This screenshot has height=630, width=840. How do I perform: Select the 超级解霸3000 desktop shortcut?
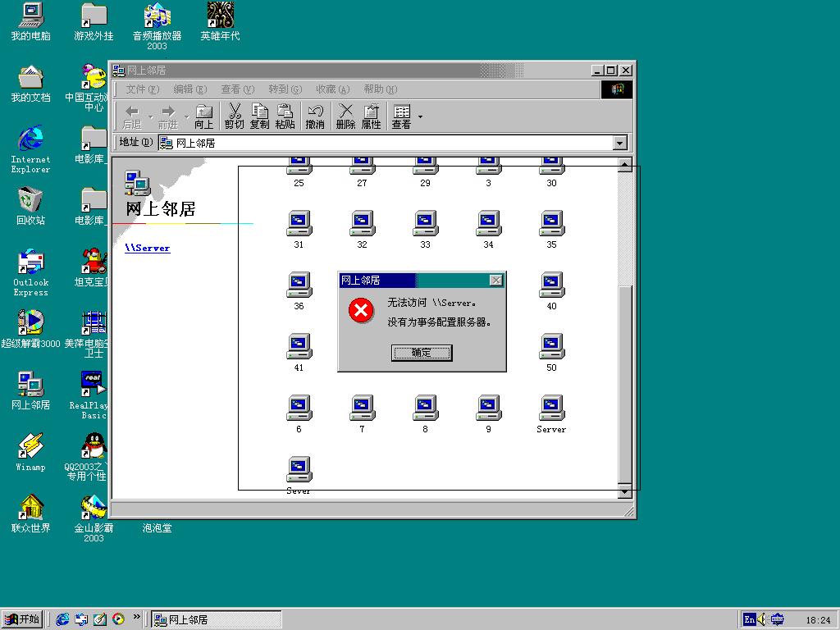pyautogui.click(x=30, y=329)
